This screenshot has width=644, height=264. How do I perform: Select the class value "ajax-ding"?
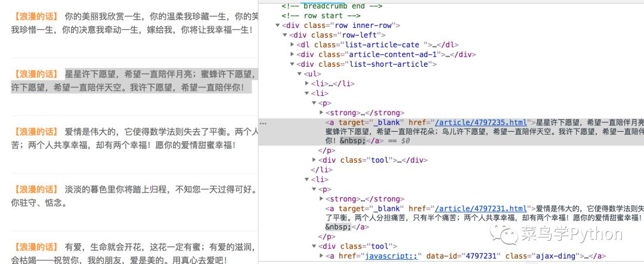point(554,256)
